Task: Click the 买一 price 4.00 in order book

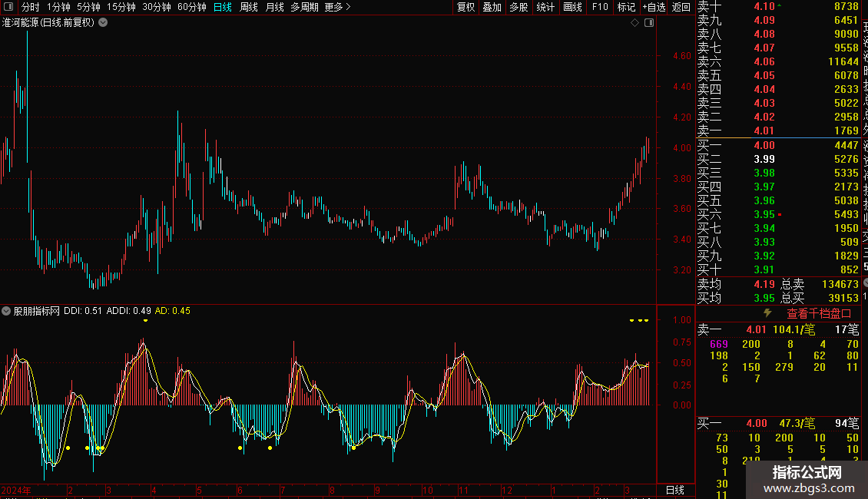Action: 764,145
